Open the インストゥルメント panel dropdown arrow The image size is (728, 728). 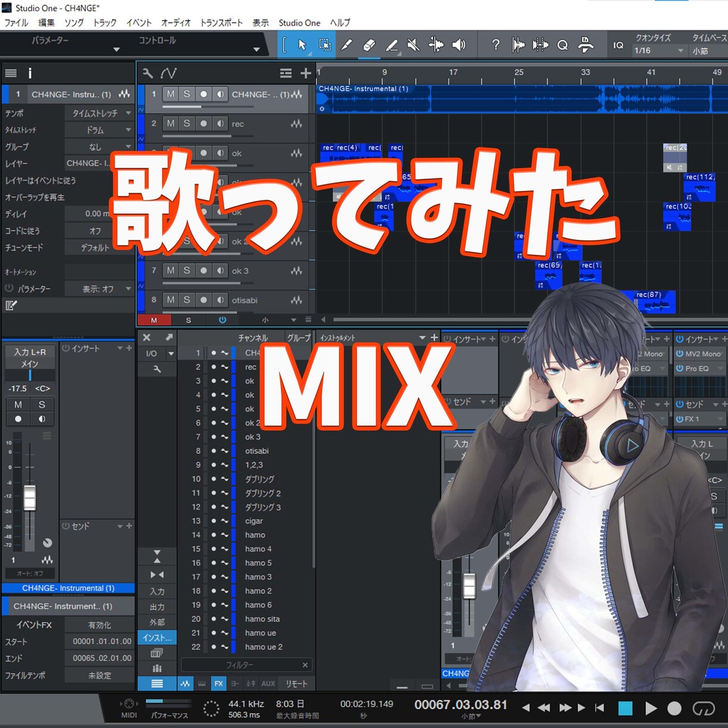[x=422, y=338]
